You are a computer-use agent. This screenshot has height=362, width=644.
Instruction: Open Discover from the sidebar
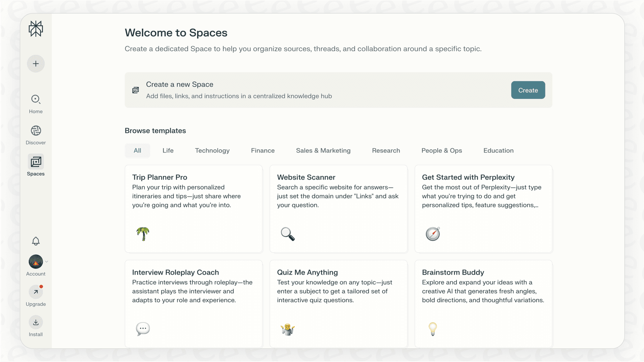tap(36, 131)
